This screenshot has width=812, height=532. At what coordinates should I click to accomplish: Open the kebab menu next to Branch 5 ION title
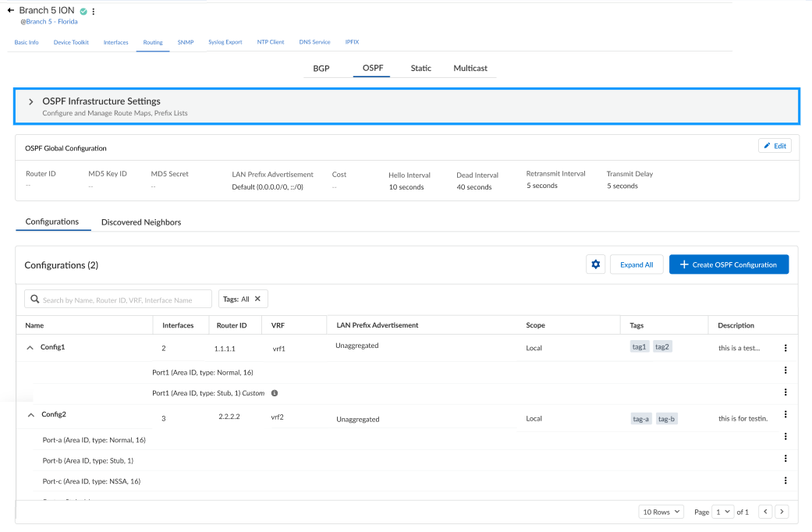[94, 12]
